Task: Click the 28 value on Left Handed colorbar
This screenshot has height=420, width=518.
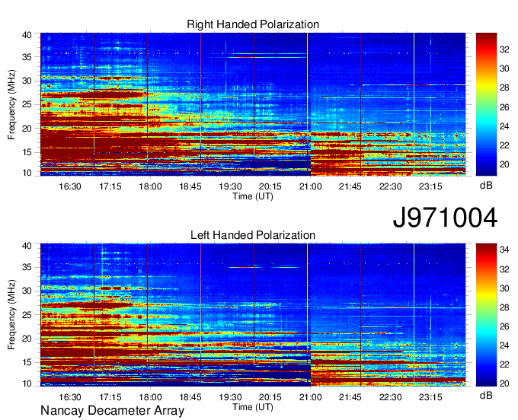Action: (x=504, y=307)
